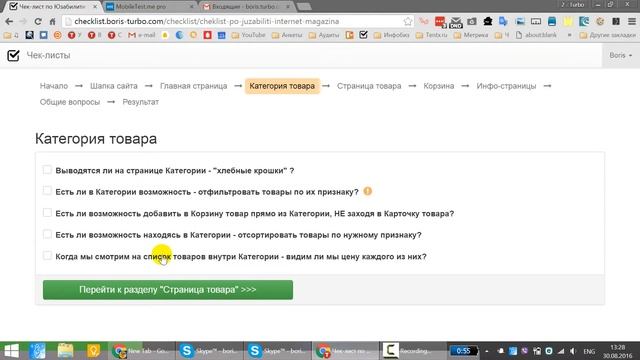Click the red LastPass extension icon
The image size is (640, 360).
point(440,21)
